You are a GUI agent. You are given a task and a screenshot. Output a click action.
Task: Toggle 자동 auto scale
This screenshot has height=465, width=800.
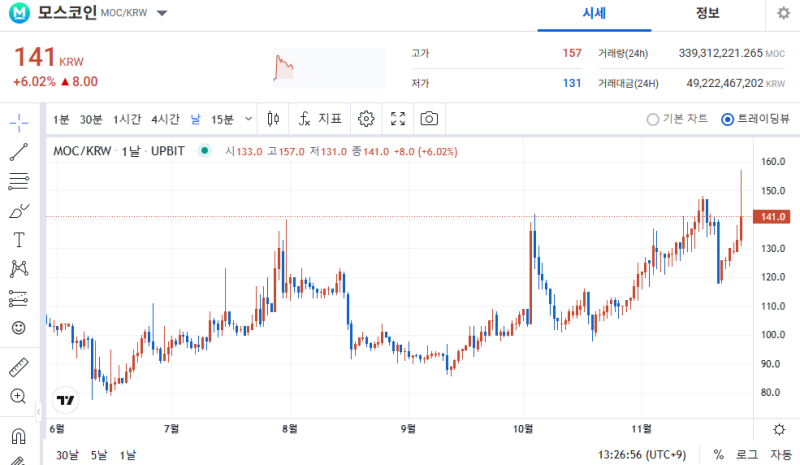pyautogui.click(x=781, y=454)
